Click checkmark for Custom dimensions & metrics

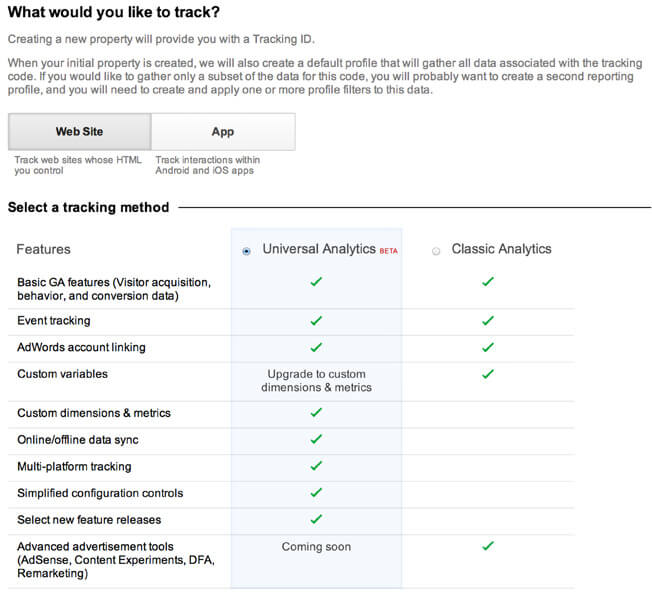pos(316,412)
